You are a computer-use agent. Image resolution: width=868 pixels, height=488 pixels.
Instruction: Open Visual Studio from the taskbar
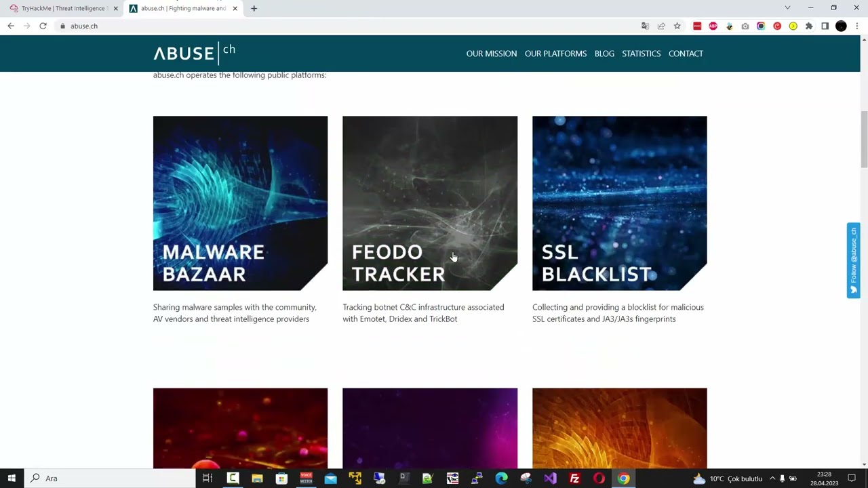pos(550,479)
